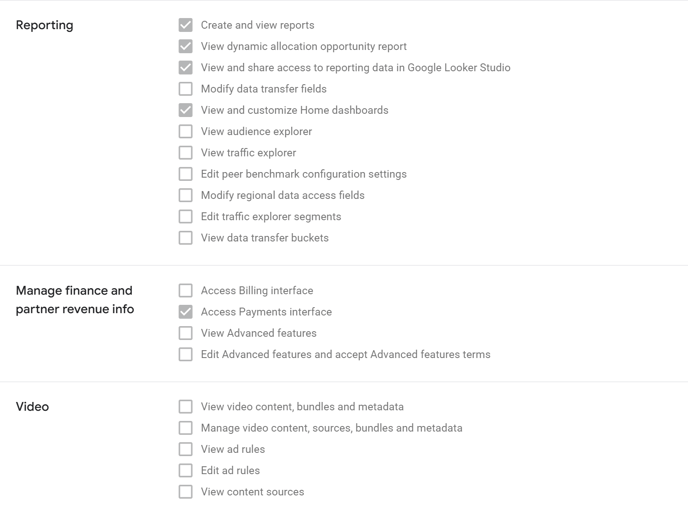Check the View ad rules box
This screenshot has width=688, height=519.
pyautogui.click(x=186, y=449)
